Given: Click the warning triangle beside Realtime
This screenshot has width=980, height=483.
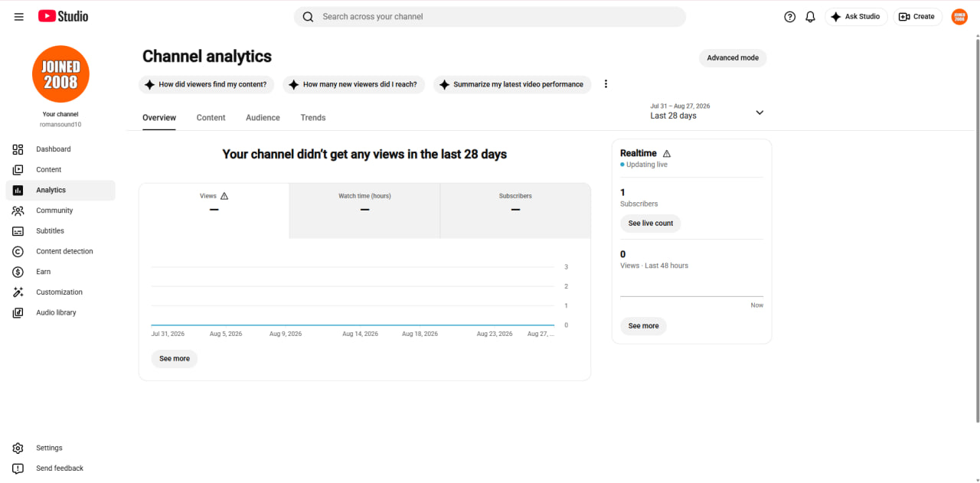Looking at the screenshot, I should click(667, 154).
